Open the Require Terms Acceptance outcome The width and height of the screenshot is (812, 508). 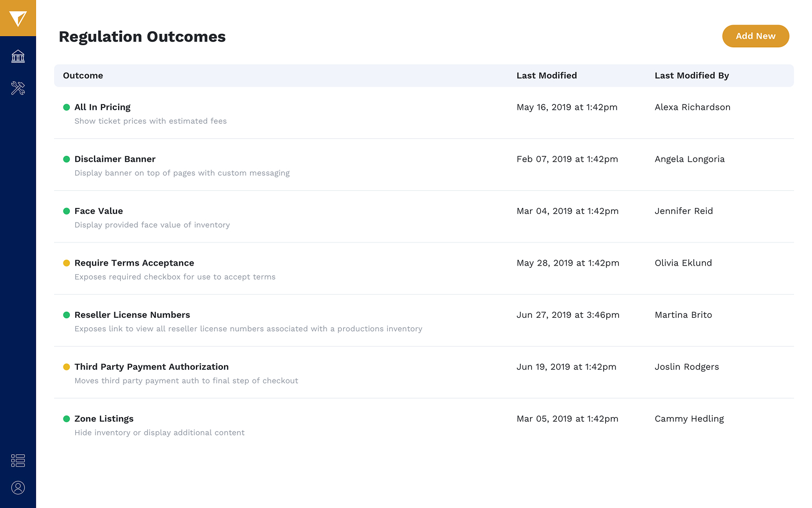(134, 263)
